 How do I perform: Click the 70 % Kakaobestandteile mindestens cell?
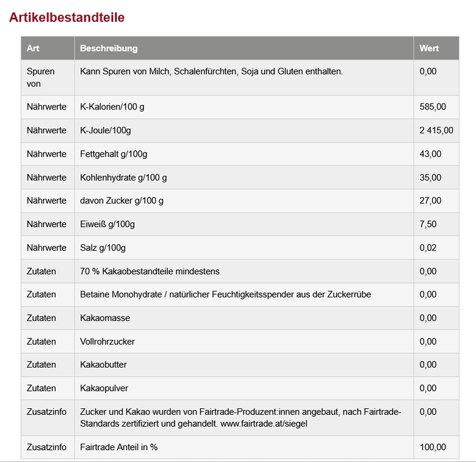tap(149, 271)
